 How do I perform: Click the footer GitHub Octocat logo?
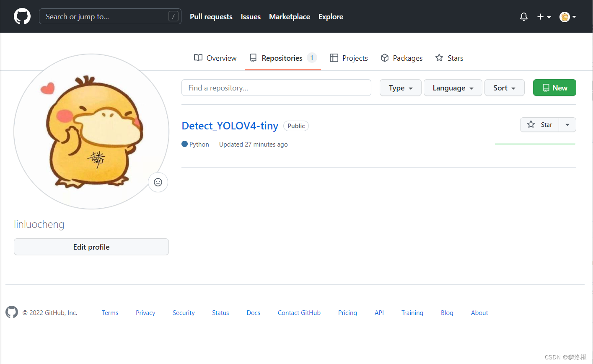coord(12,312)
